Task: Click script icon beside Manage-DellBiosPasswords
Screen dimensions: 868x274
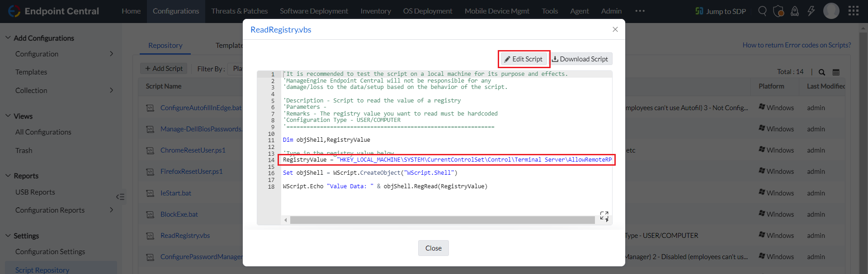Action: 150,129
